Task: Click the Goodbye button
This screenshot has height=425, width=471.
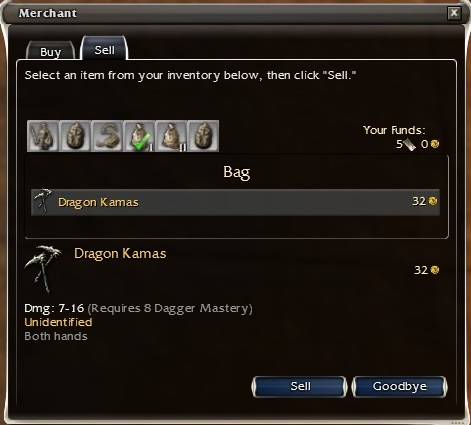Action: click(x=400, y=386)
